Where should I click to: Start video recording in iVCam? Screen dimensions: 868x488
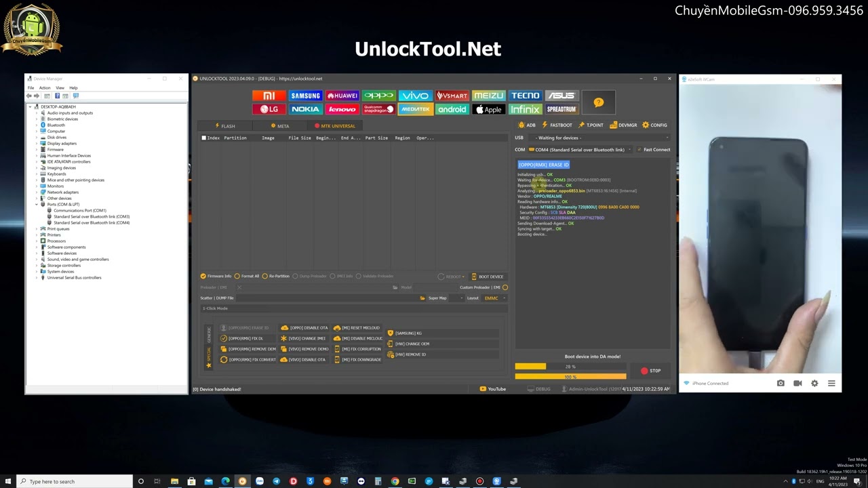click(797, 384)
